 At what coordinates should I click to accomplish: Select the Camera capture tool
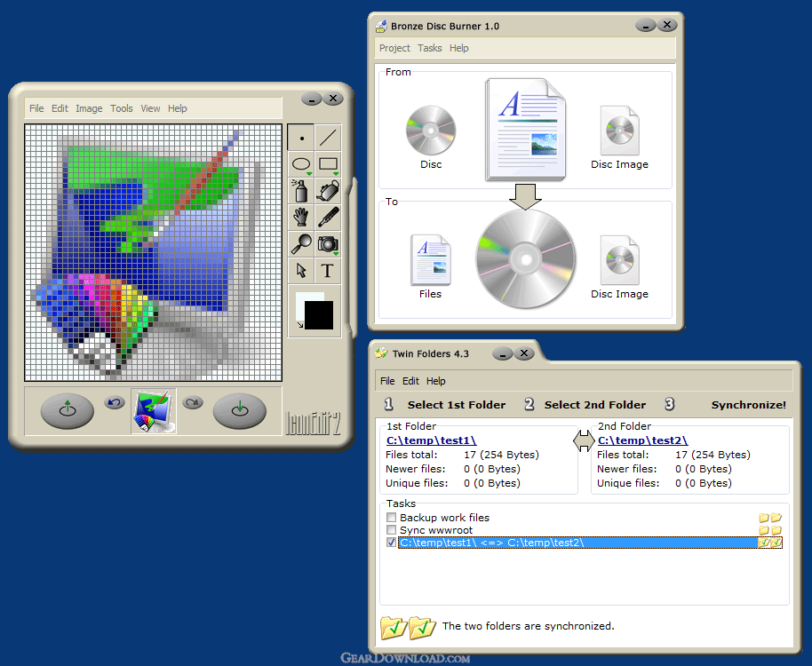click(x=328, y=243)
